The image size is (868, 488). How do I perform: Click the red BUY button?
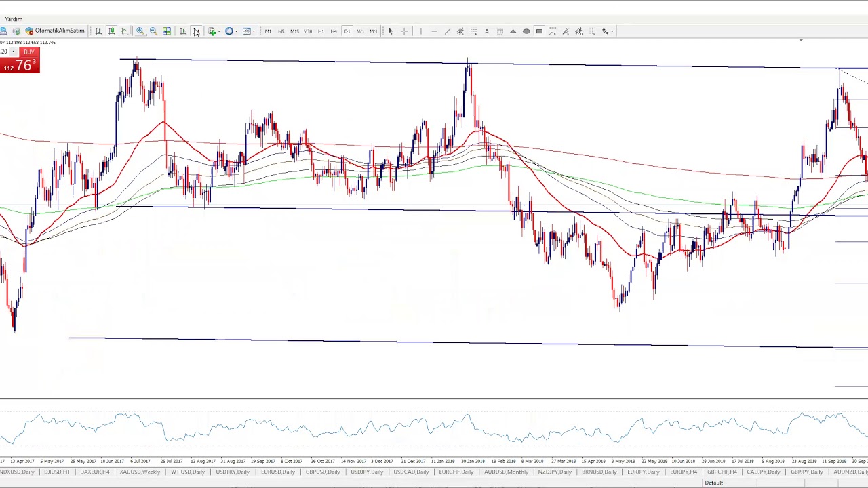[x=28, y=52]
